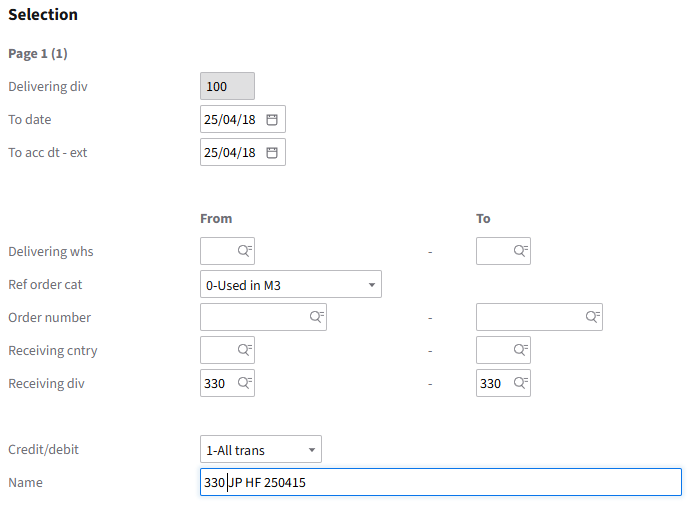Click lookup icon in Delivering whs From field

tap(245, 251)
